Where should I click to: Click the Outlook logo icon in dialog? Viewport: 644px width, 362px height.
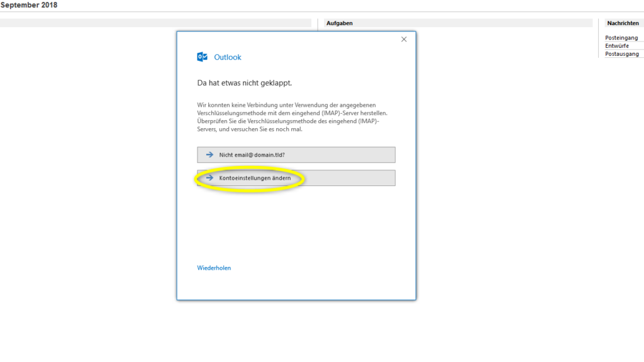click(203, 57)
